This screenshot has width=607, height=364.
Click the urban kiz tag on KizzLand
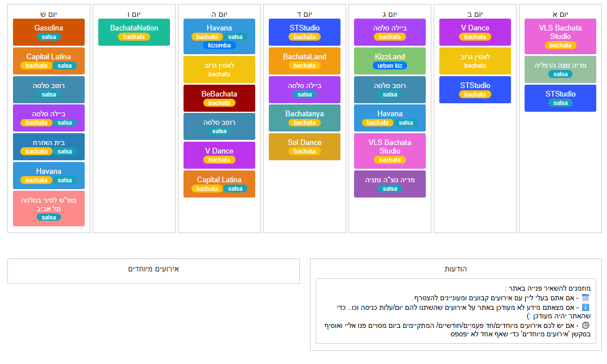coord(390,65)
